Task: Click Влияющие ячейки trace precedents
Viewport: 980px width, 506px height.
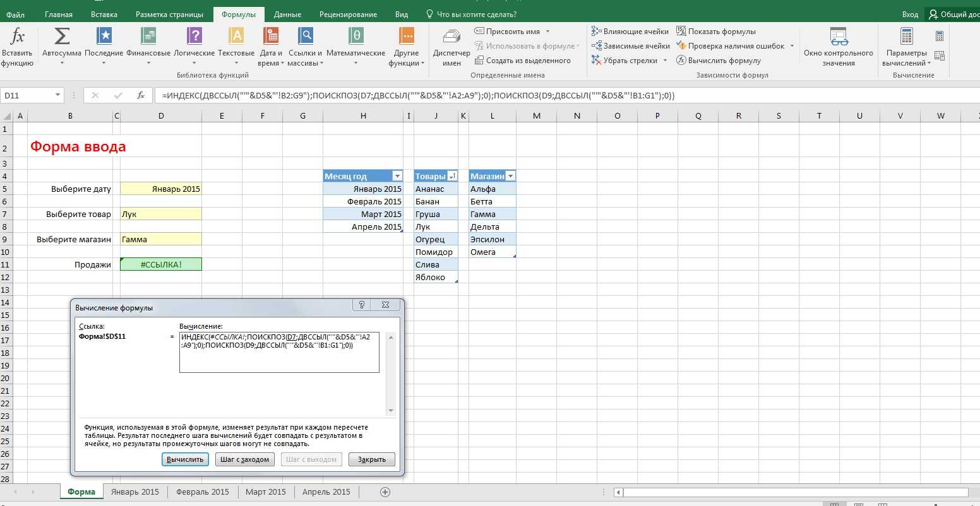Action: pyautogui.click(x=630, y=32)
